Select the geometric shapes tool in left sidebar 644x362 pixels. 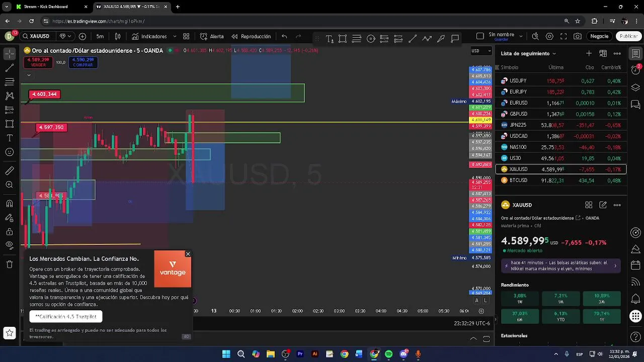(x=9, y=124)
